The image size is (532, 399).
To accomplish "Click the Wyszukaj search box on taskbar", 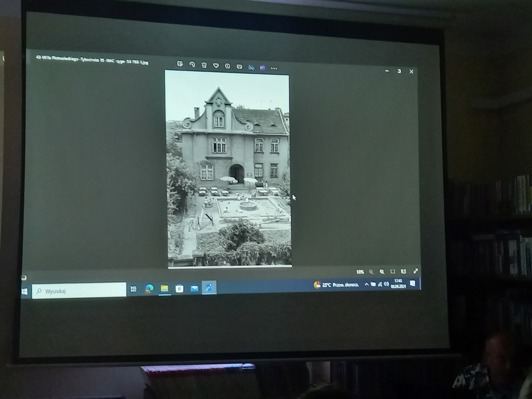I will pyautogui.click(x=79, y=291).
